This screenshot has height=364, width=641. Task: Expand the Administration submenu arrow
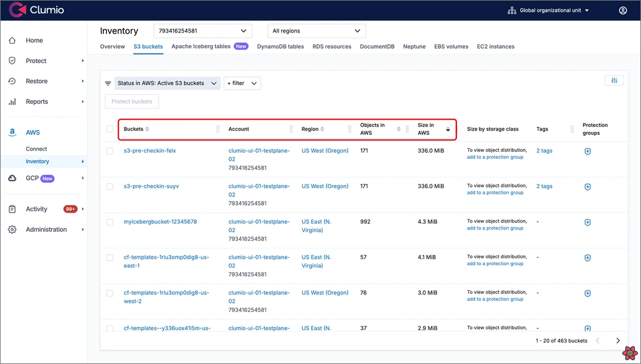[x=83, y=230]
